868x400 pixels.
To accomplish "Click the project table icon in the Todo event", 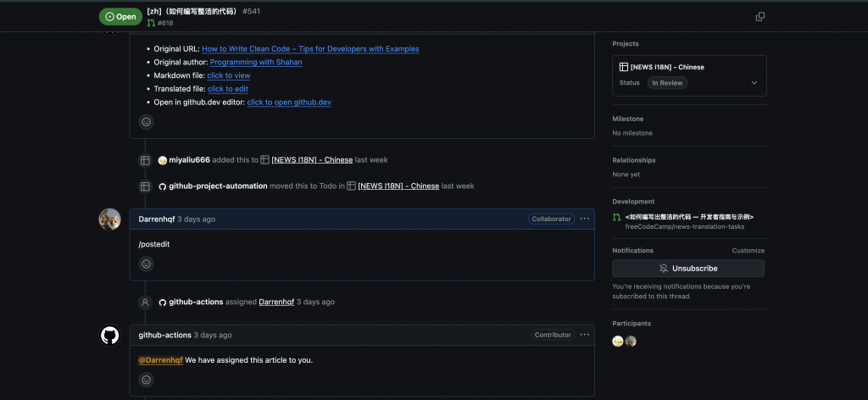I will coord(351,186).
